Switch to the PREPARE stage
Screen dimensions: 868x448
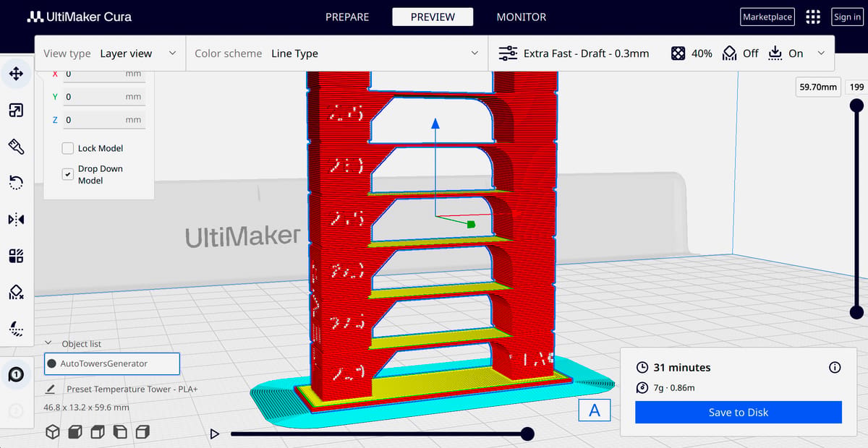[x=347, y=17]
